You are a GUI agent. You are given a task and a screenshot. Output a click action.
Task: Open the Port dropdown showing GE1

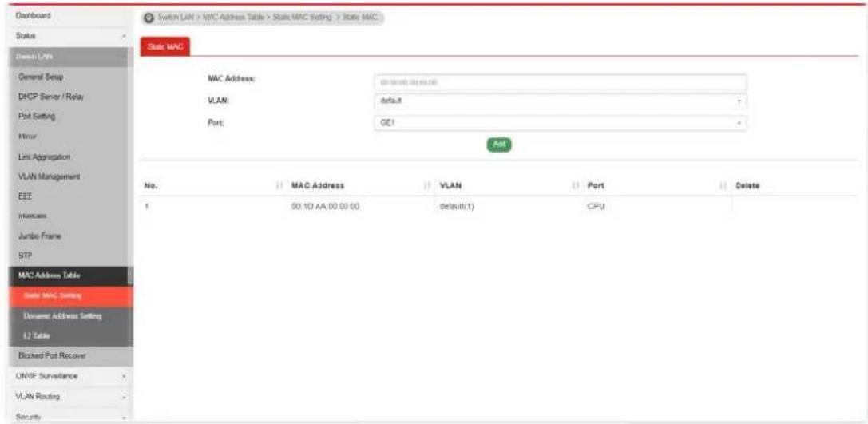(561, 123)
